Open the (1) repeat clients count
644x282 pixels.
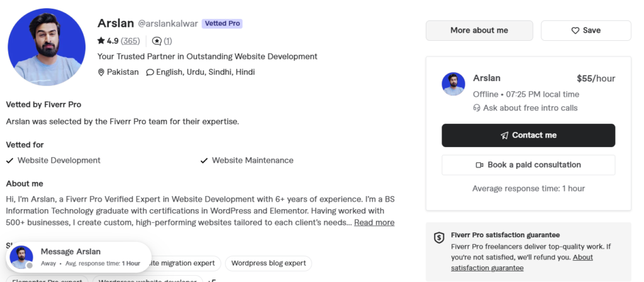(167, 41)
